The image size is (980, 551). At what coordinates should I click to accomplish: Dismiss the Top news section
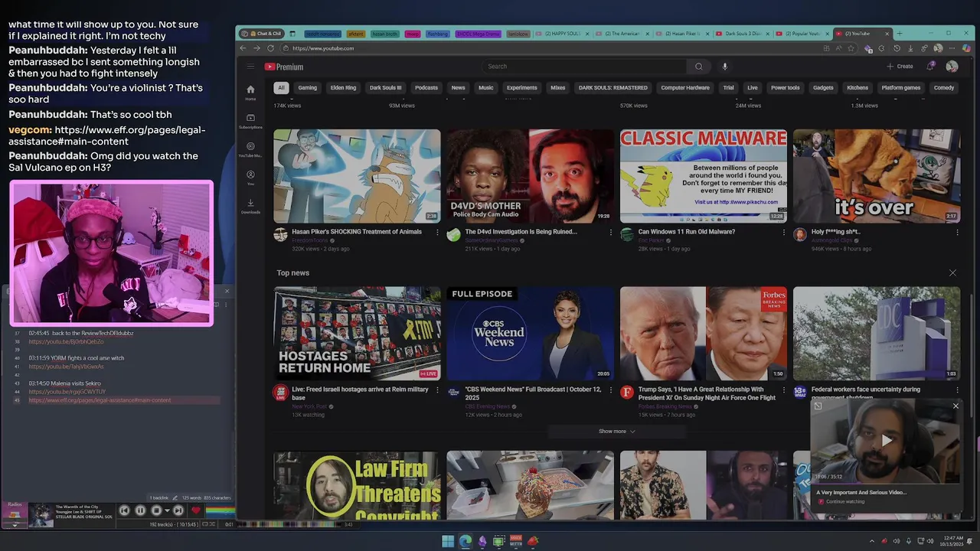pyautogui.click(x=952, y=273)
